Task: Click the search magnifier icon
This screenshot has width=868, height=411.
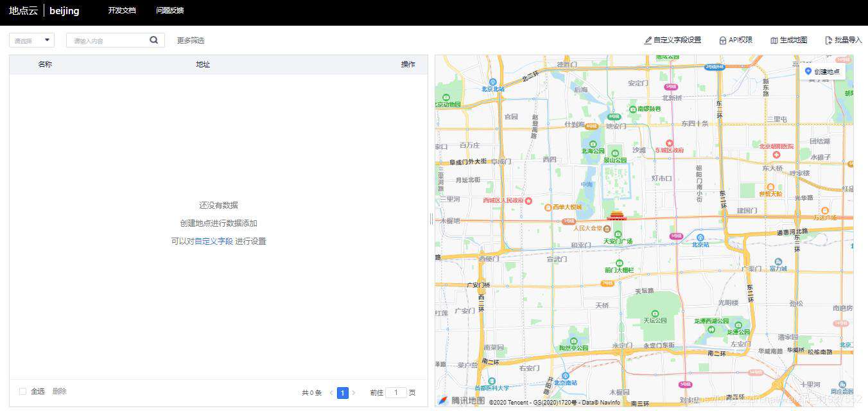Action: [154, 40]
